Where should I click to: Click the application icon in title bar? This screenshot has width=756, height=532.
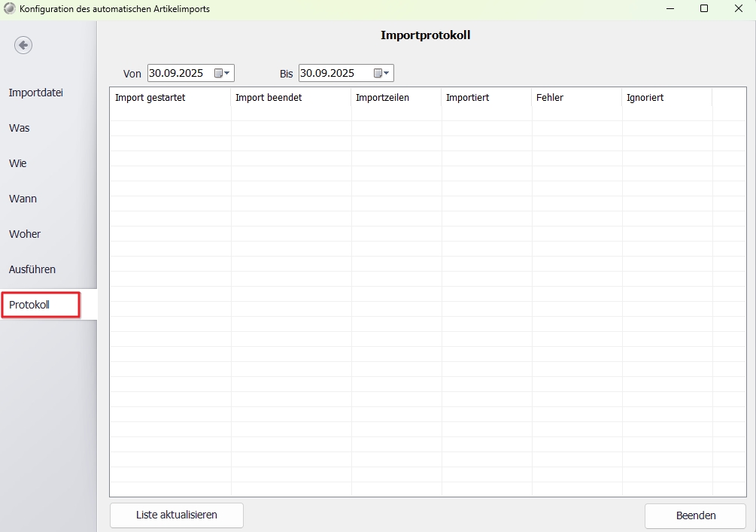[x=10, y=9]
